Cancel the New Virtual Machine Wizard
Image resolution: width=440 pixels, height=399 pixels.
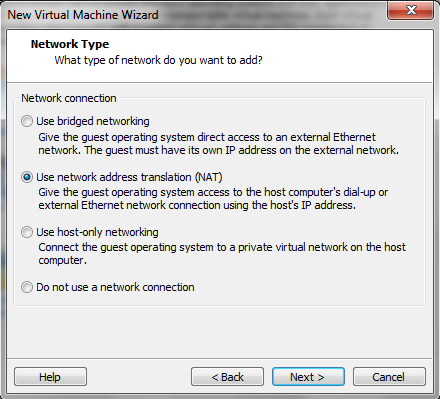[389, 377]
